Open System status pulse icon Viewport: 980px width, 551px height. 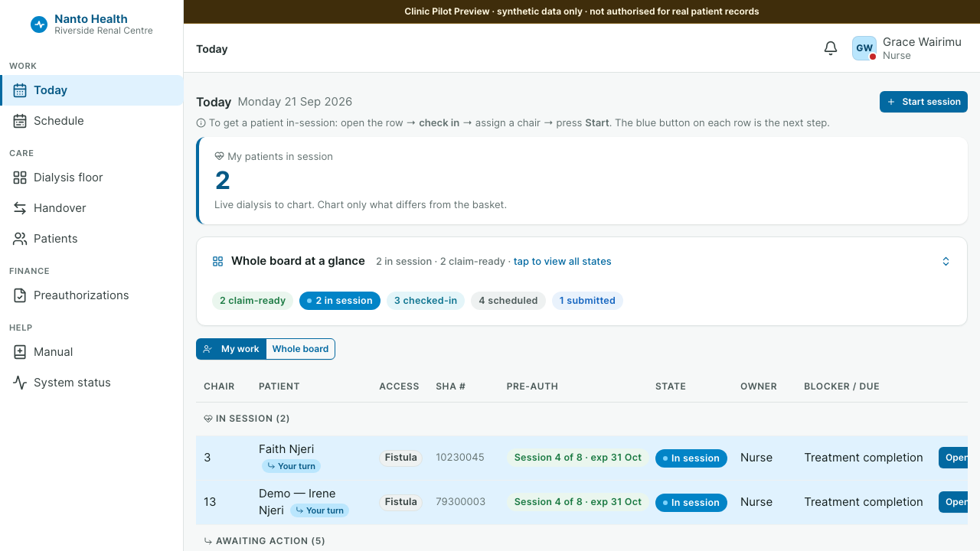click(20, 383)
